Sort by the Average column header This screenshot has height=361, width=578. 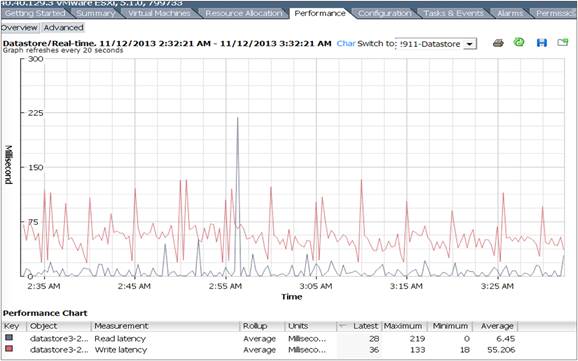pyautogui.click(x=495, y=326)
